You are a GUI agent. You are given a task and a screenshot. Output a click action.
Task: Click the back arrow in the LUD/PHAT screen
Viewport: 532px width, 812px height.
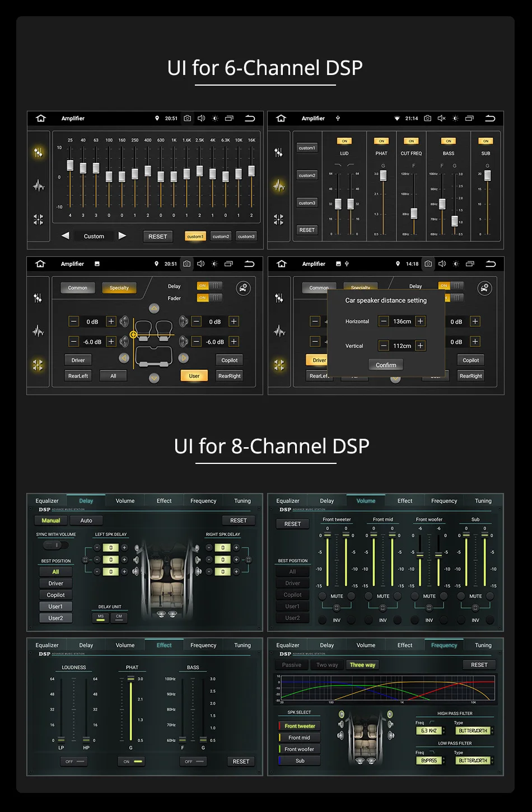tap(491, 118)
